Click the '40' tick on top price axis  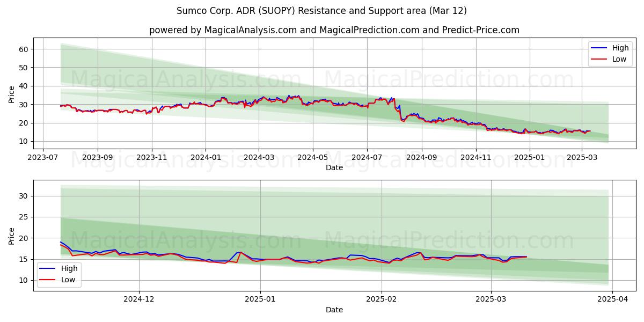coord(25,86)
